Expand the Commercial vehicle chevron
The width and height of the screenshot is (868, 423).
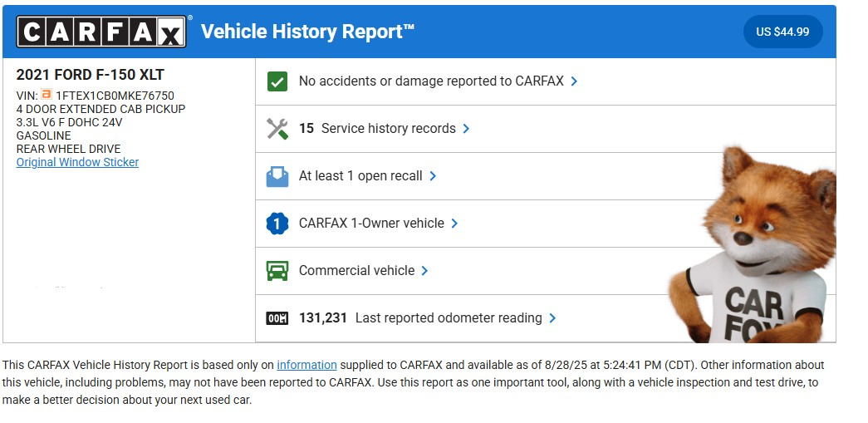(424, 271)
